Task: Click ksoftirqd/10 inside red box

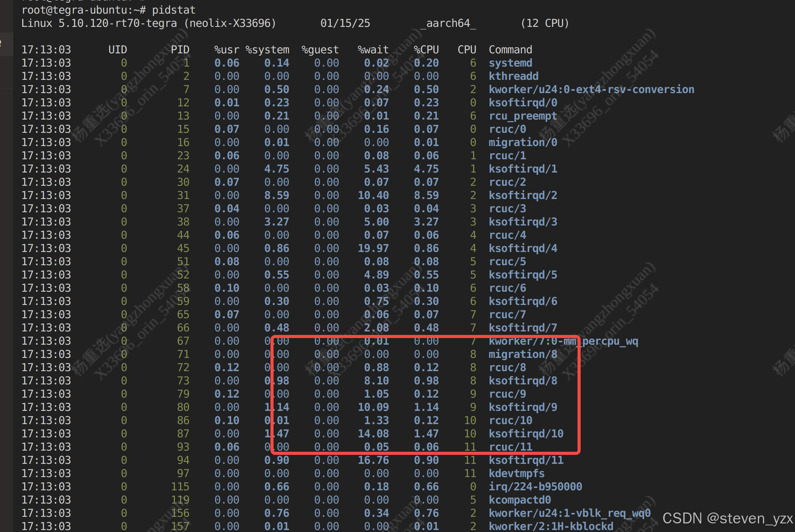Action: click(x=526, y=434)
